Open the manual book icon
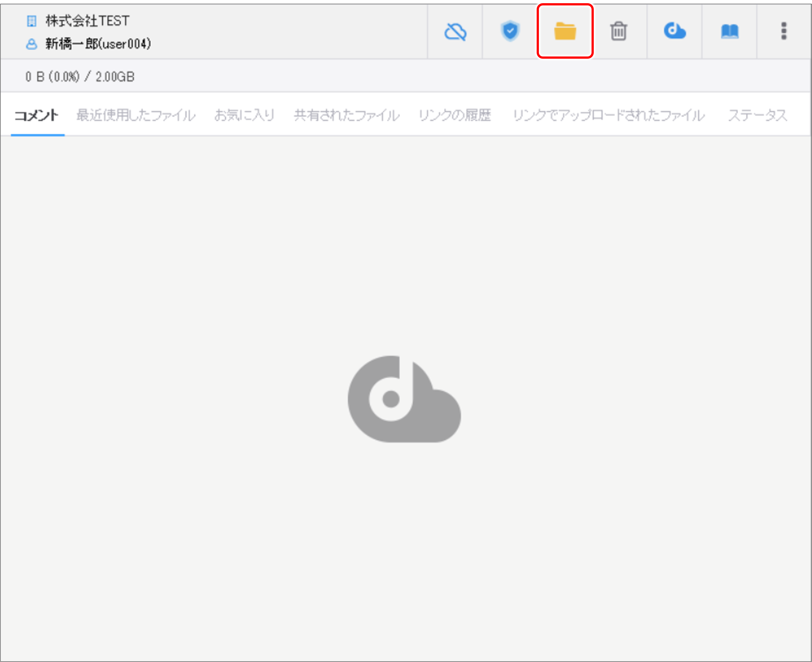The image size is (812, 662). coord(729,31)
